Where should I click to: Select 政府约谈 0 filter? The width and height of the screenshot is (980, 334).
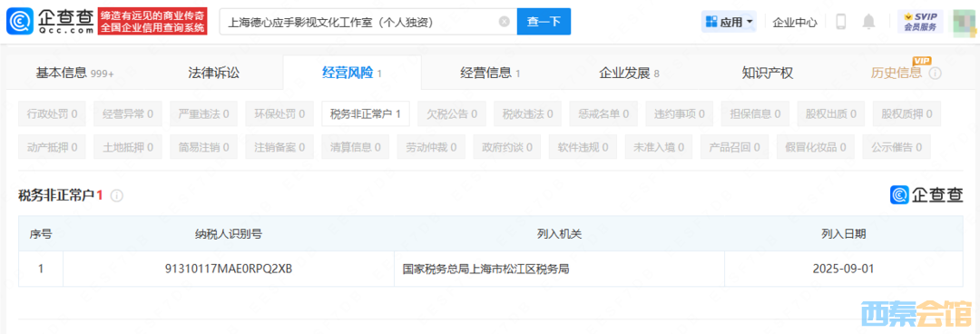[507, 148]
